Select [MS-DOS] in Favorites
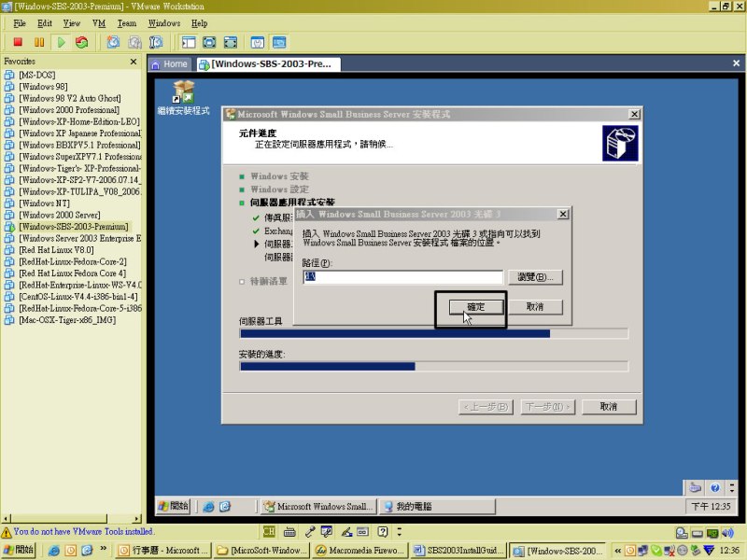The height and width of the screenshot is (560, 747). [x=37, y=76]
